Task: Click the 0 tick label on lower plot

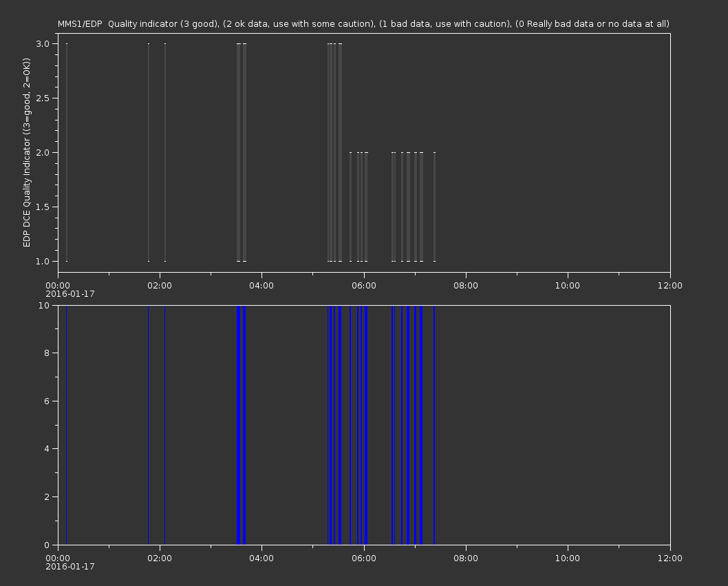Action: click(x=47, y=545)
